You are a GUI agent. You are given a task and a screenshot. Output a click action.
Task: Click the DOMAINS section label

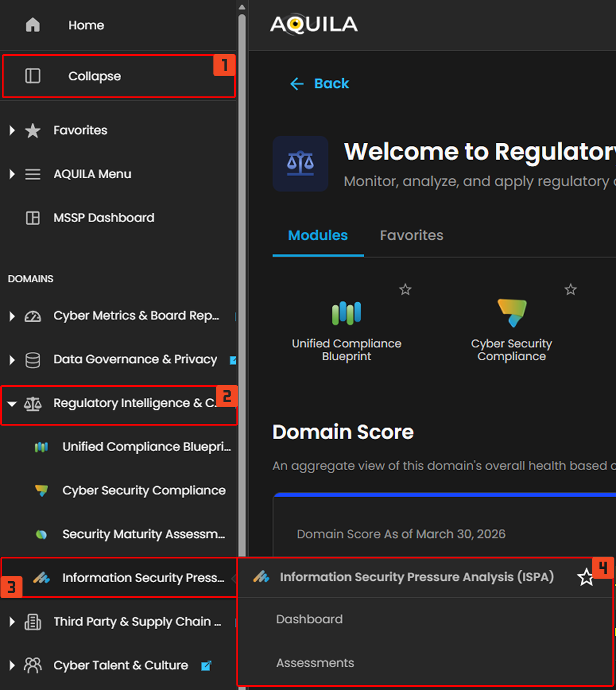click(31, 279)
